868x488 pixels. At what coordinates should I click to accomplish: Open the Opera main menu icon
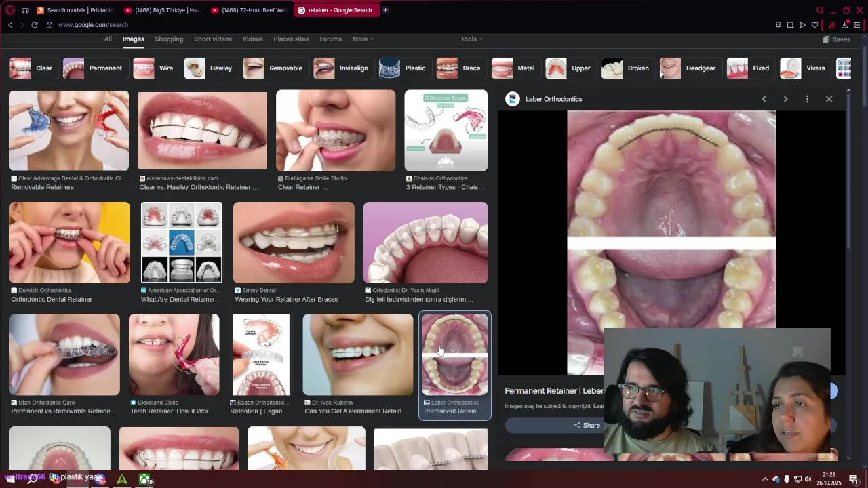tap(10, 10)
